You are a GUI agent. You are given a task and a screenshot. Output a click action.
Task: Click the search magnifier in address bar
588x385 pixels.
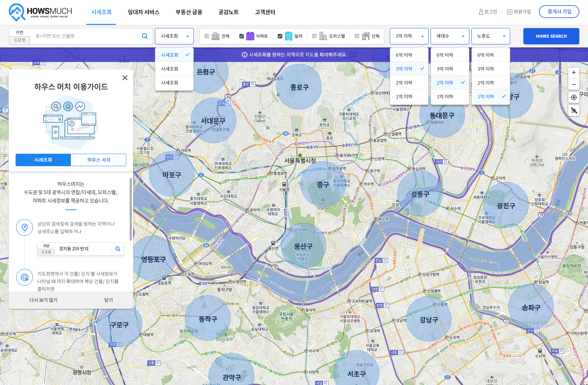145,36
